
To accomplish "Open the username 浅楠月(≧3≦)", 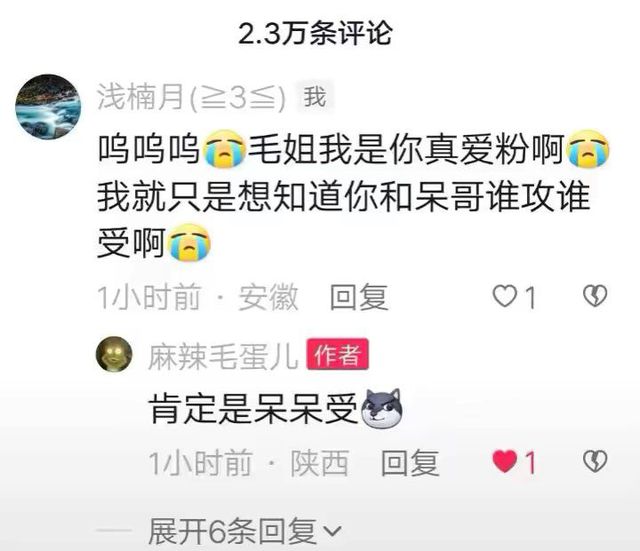I will [x=191, y=97].
